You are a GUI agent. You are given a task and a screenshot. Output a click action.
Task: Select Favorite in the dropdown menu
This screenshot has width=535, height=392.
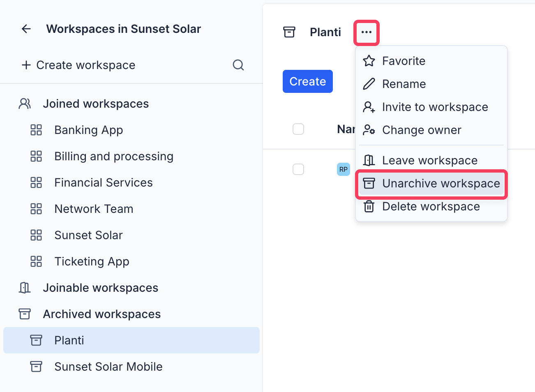click(404, 61)
